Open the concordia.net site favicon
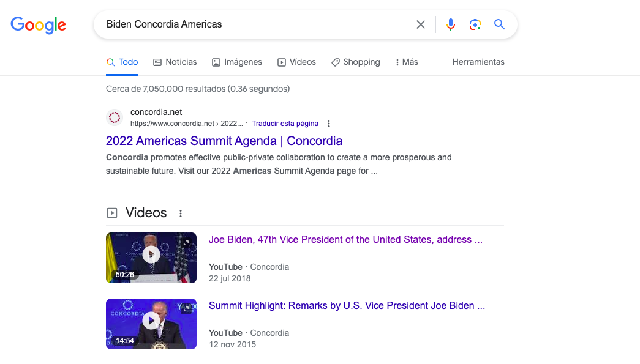The height and width of the screenshot is (364, 640). click(115, 117)
